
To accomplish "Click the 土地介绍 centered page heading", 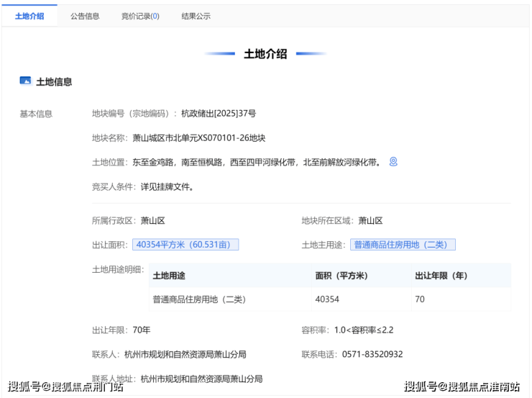I will [x=265, y=54].
